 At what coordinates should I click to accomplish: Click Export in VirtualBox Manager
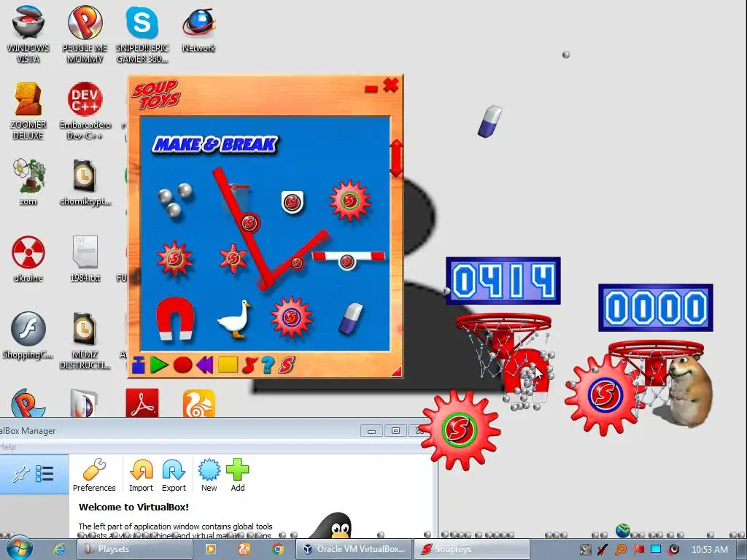tap(174, 474)
